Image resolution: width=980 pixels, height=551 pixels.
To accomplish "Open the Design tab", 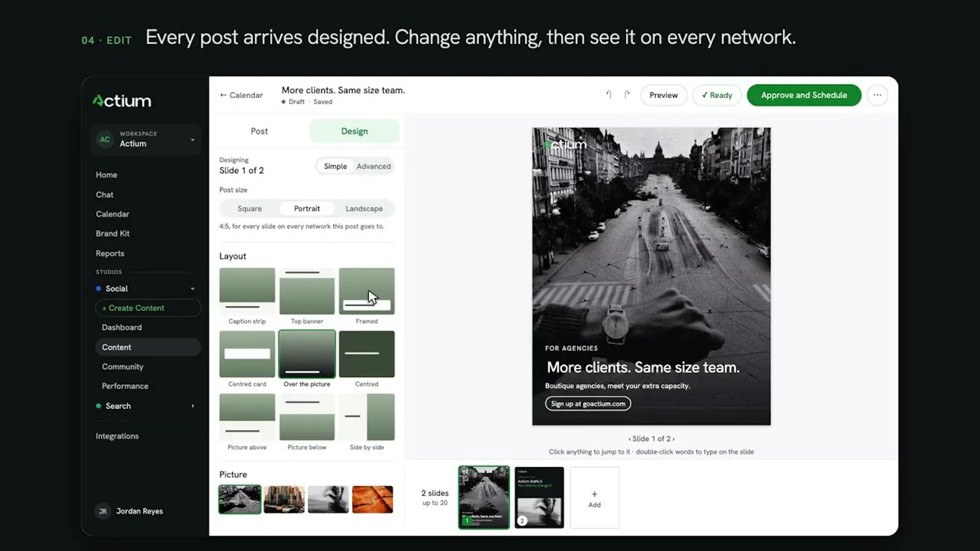I will pyautogui.click(x=355, y=131).
